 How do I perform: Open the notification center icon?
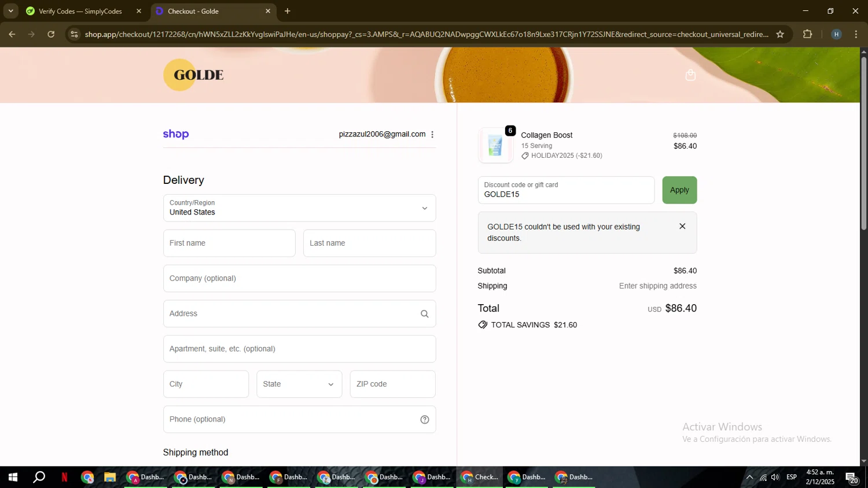(x=852, y=478)
